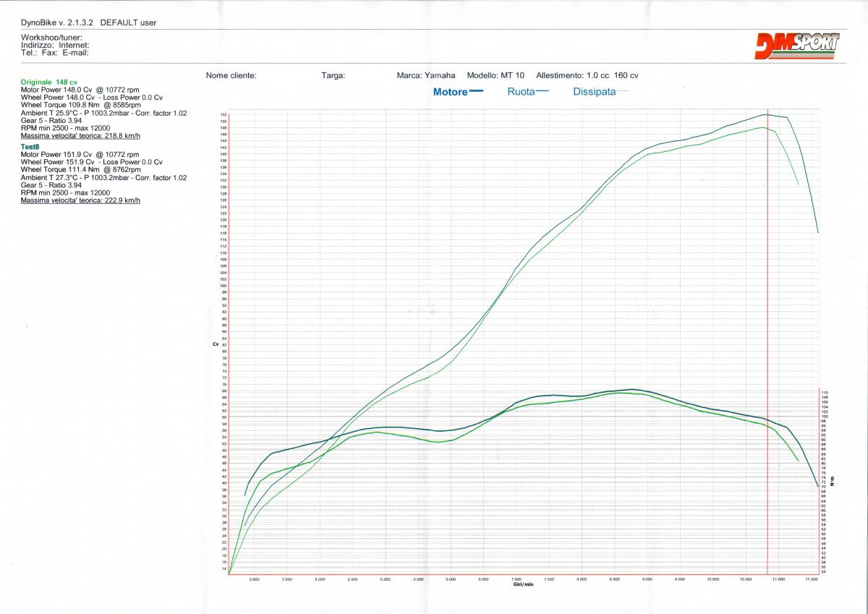Click the 'DynoBike v. 2.1.3.2 DEFAULT user' header
The width and height of the screenshot is (868, 614).
[x=89, y=22]
